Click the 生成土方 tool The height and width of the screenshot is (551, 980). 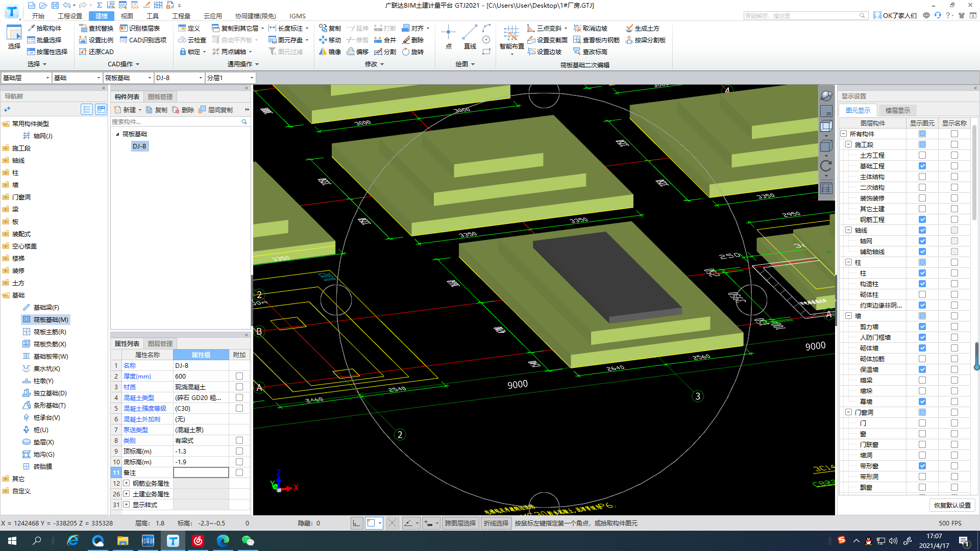[x=642, y=28]
